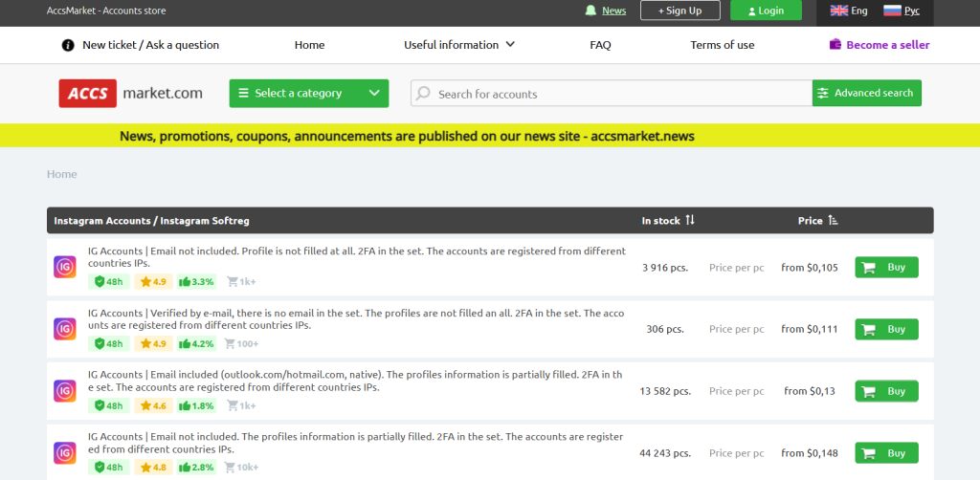Click the info icon beside New ticket

(x=68, y=45)
